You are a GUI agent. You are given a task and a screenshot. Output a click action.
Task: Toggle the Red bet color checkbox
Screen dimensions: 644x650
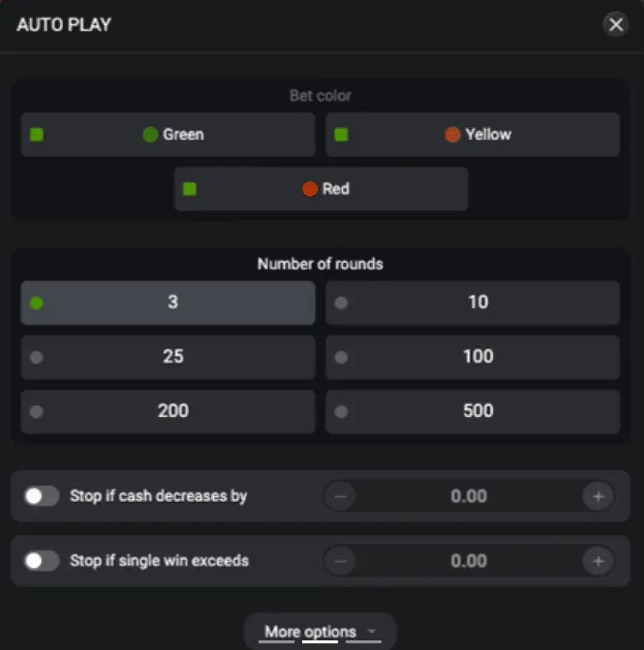[x=190, y=189]
